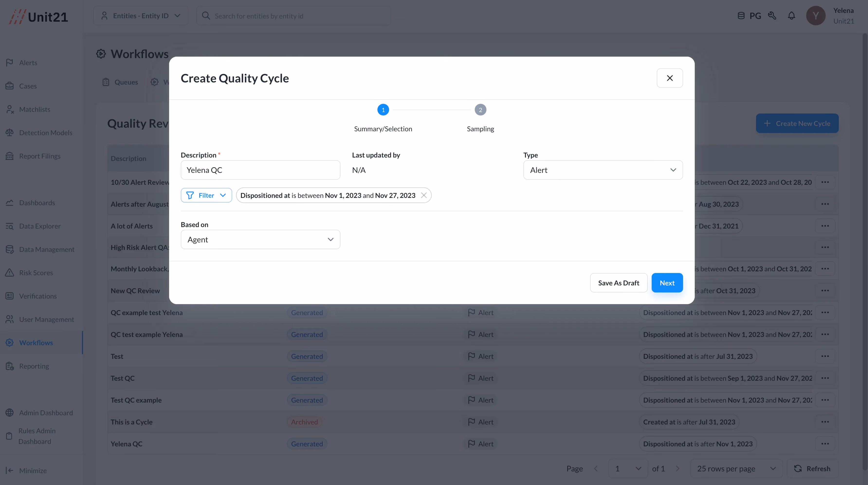Image resolution: width=868 pixels, height=485 pixels.
Task: Go to next page arrow
Action: pyautogui.click(x=678, y=468)
